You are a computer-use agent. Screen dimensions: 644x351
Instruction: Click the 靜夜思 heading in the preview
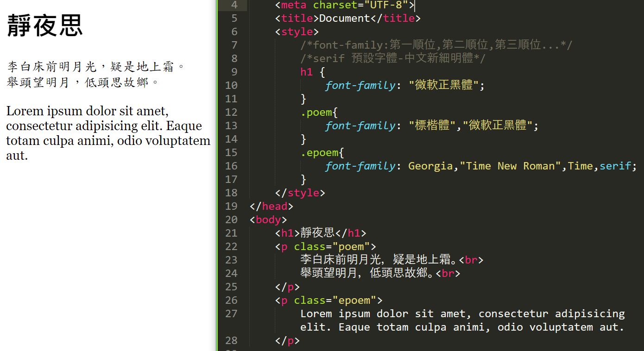tap(45, 25)
